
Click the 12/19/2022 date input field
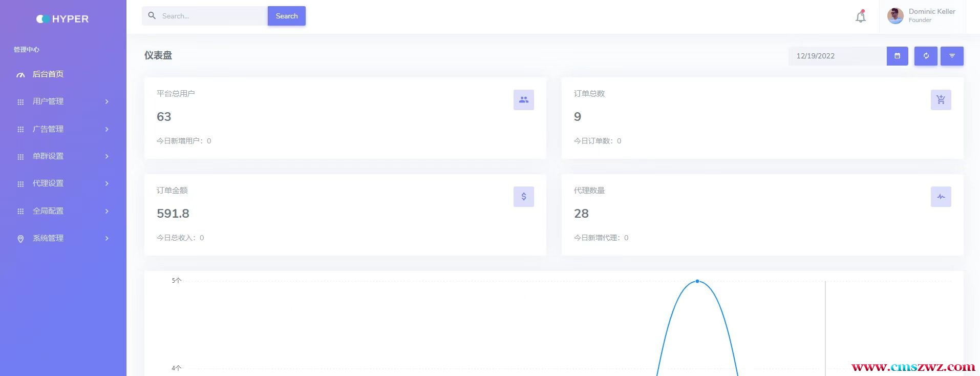837,56
